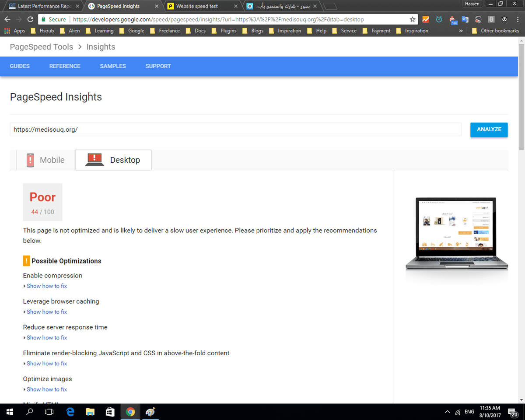This screenshot has height=420, width=525.
Task: Expand fix for Eliminate render-blocking JavaScript
Action: (x=46, y=364)
